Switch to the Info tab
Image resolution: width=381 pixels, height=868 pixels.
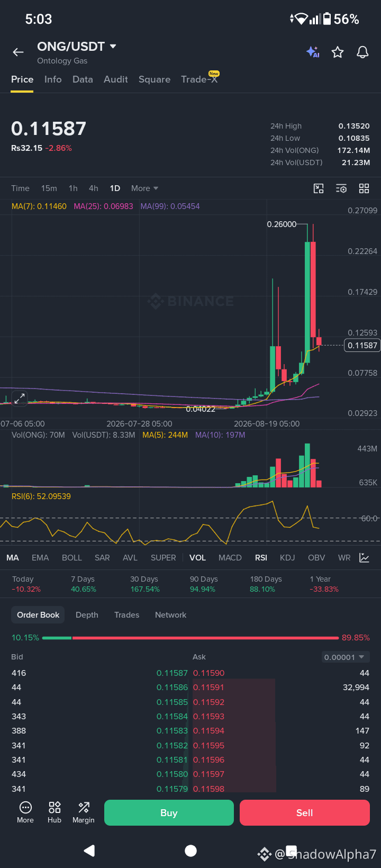53,79
